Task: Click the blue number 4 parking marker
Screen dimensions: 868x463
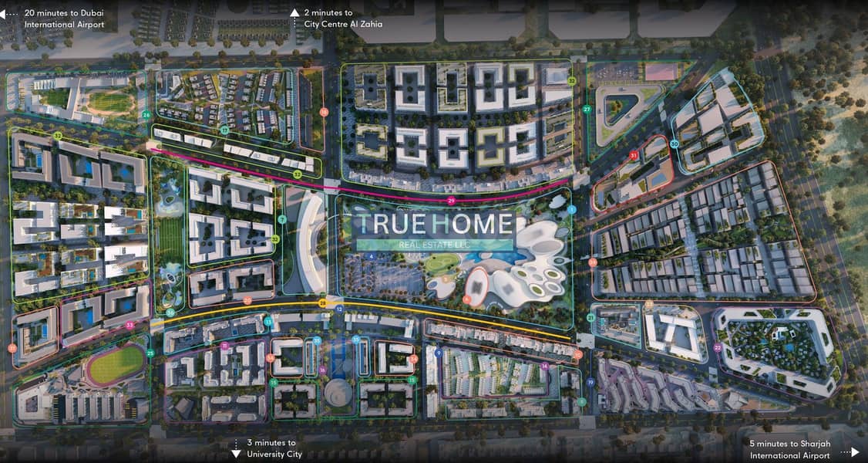Action: point(372,258)
